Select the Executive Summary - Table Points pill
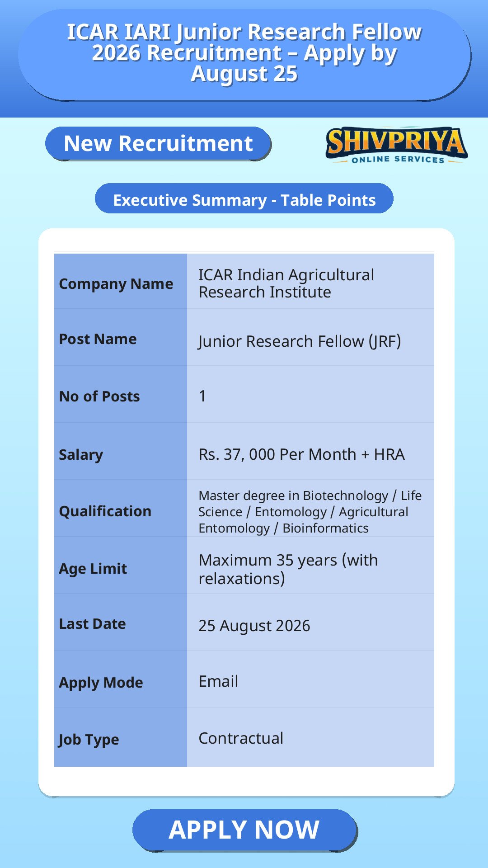 [244, 199]
